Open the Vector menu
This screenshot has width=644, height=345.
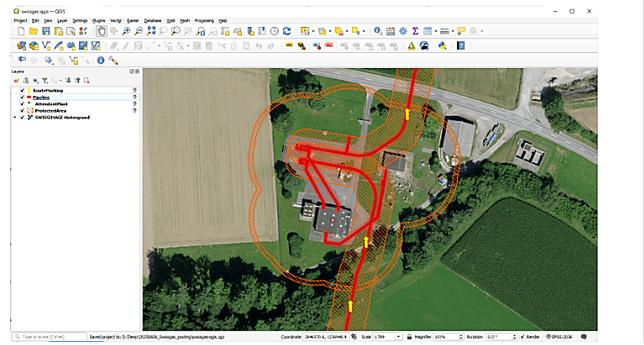[x=116, y=21]
